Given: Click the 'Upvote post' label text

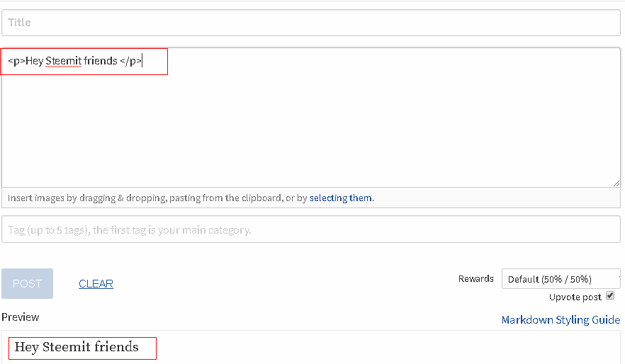Looking at the screenshot, I should coord(575,297).
